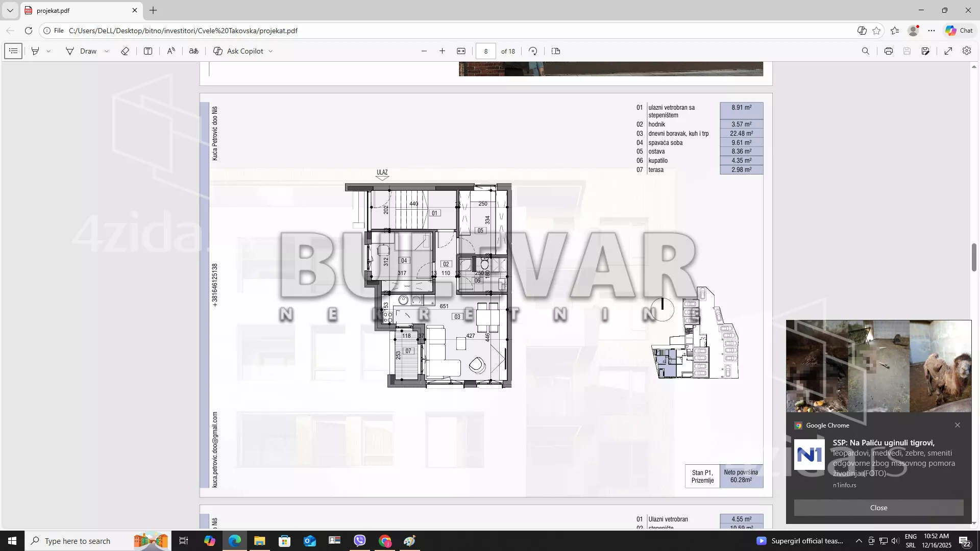Open the Draw pen options dropdown
Image resolution: width=980 pixels, height=551 pixels.
(x=107, y=51)
